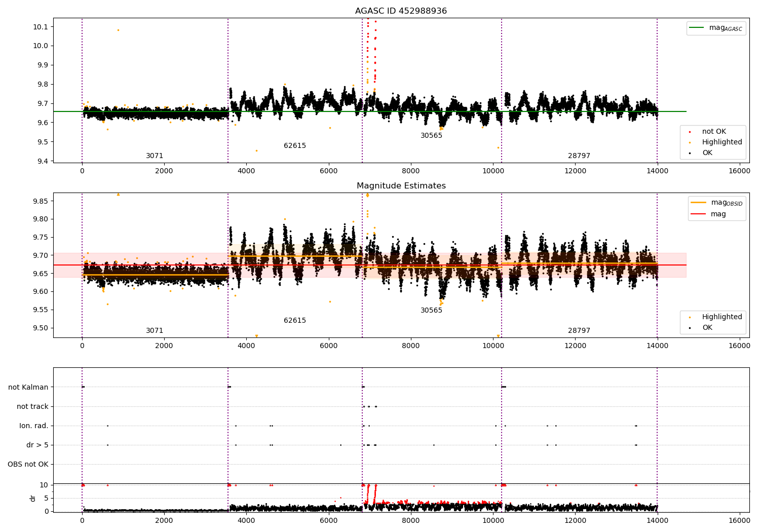Viewport: 760px width, 532px height.
Task: Select the mag AGASC legend entry in top plot
Action: click(716, 28)
